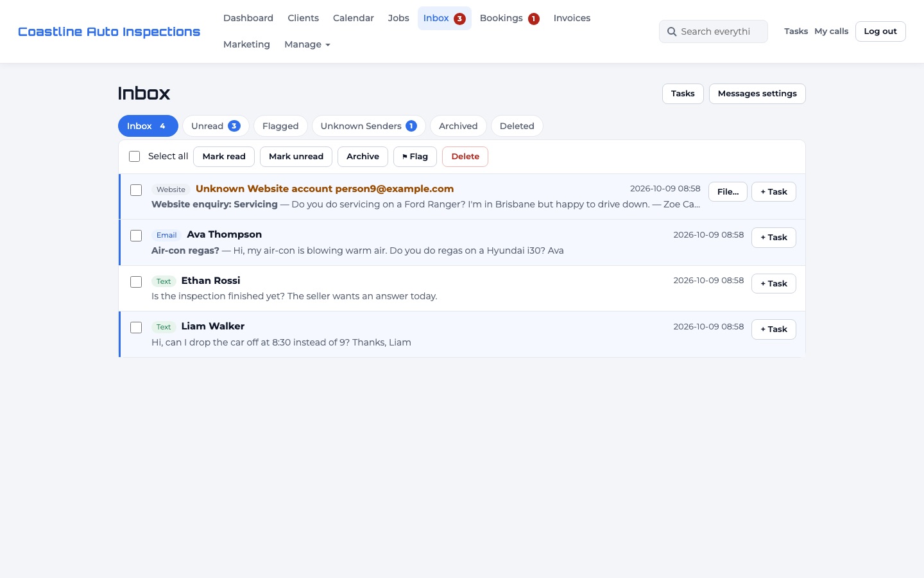This screenshot has width=924, height=578.
Task: Open the Tasks link in the header
Action: (x=796, y=31)
